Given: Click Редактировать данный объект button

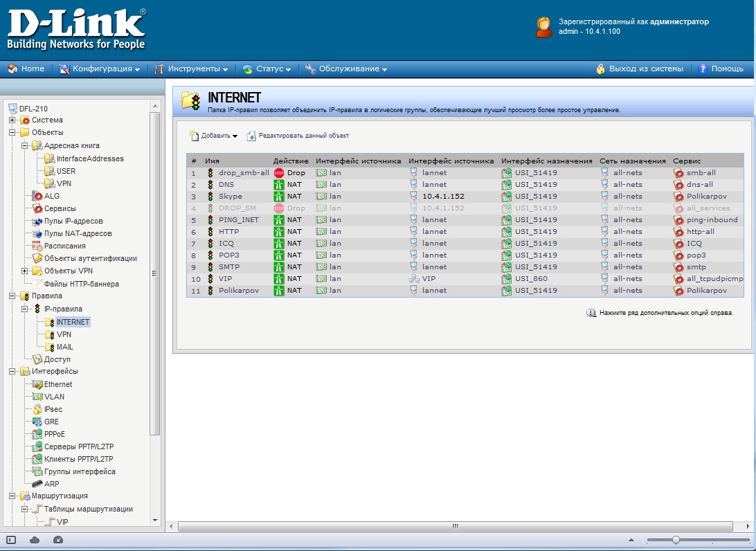Looking at the screenshot, I should [298, 136].
